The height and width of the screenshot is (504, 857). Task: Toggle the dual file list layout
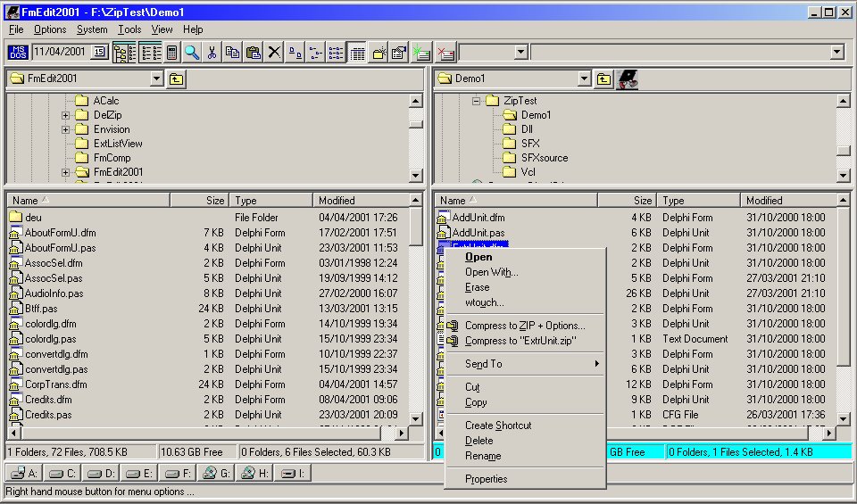point(150,53)
